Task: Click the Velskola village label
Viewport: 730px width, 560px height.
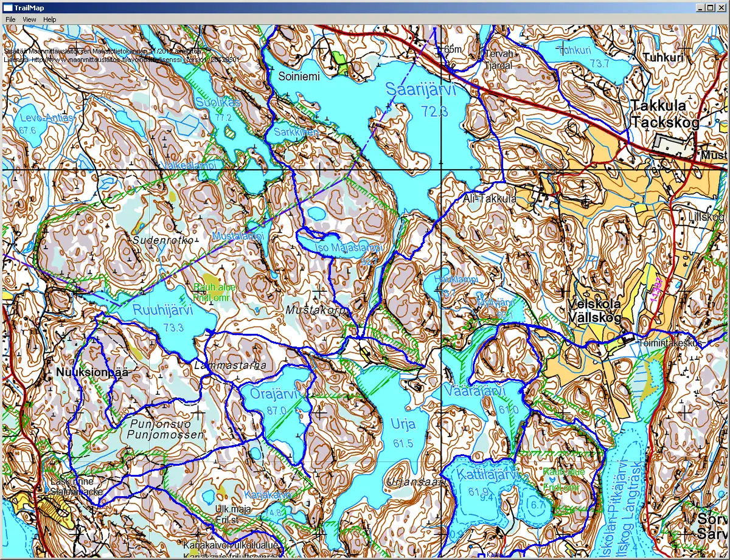Action: (594, 303)
